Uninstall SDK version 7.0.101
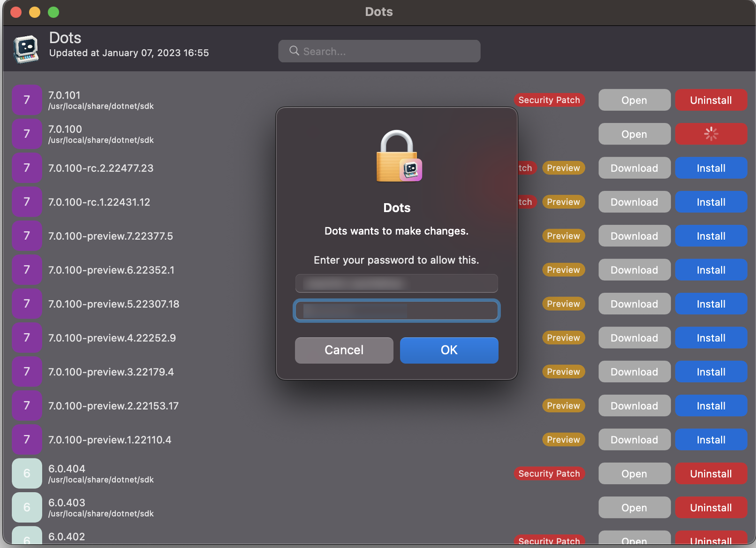 click(x=711, y=100)
